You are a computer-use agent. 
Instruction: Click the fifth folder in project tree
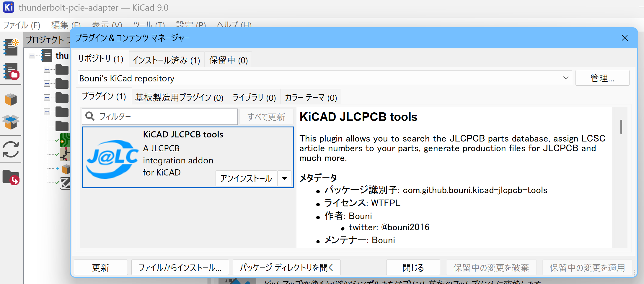[x=62, y=126]
